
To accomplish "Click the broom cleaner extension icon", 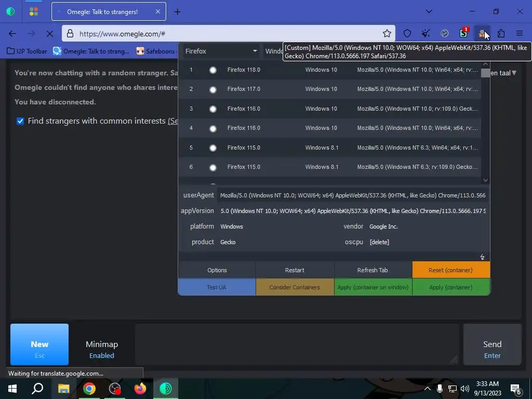I will tap(426, 33).
